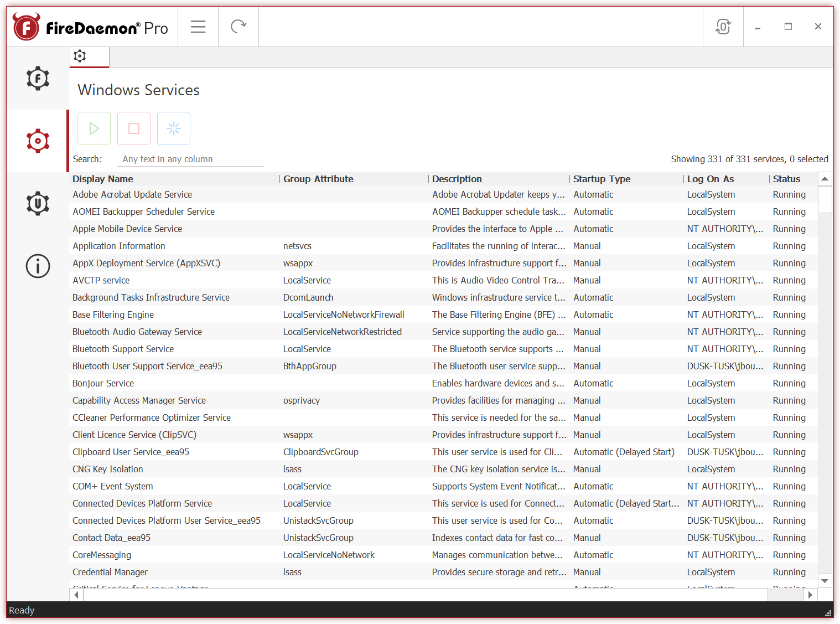The width and height of the screenshot is (840, 624).
Task: Select COM+ Event System row
Action: click(x=444, y=486)
